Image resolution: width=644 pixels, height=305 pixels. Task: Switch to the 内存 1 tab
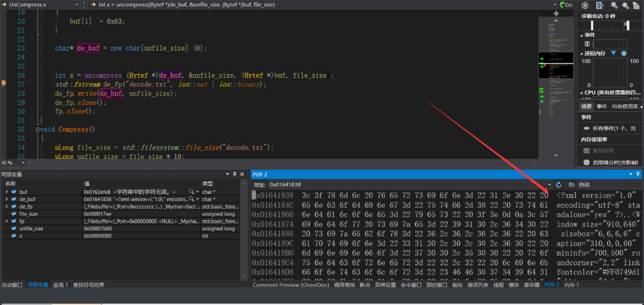click(572, 285)
